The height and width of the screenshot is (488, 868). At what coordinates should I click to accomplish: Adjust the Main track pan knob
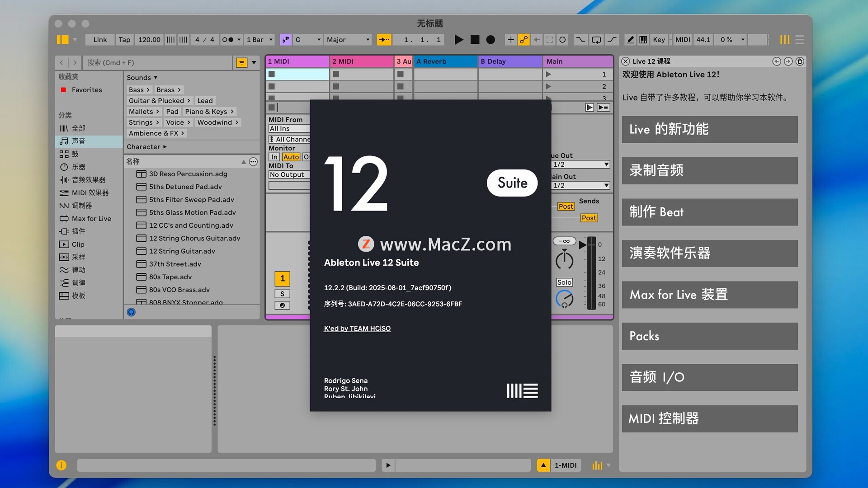click(x=564, y=260)
